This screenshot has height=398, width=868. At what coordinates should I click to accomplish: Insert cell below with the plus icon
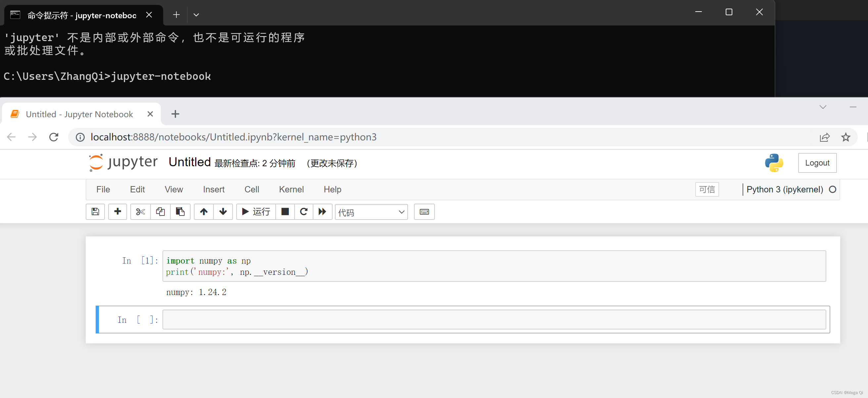[x=117, y=212]
